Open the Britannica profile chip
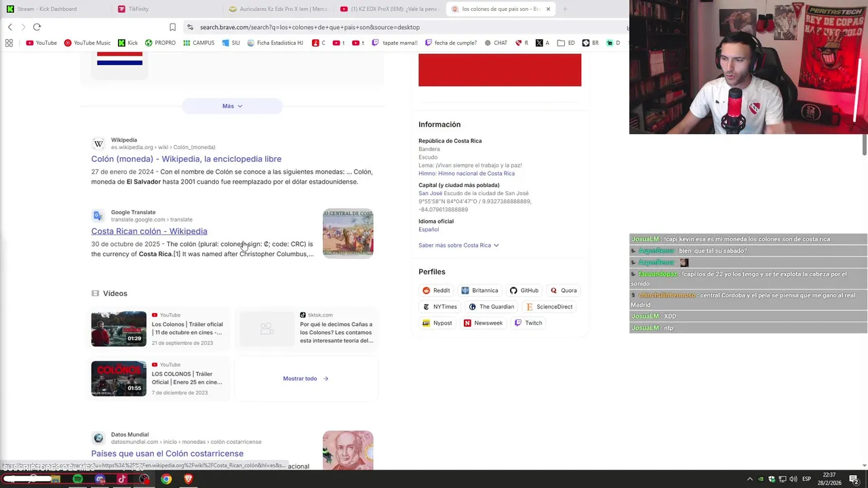The width and height of the screenshot is (868, 488). coord(479,290)
